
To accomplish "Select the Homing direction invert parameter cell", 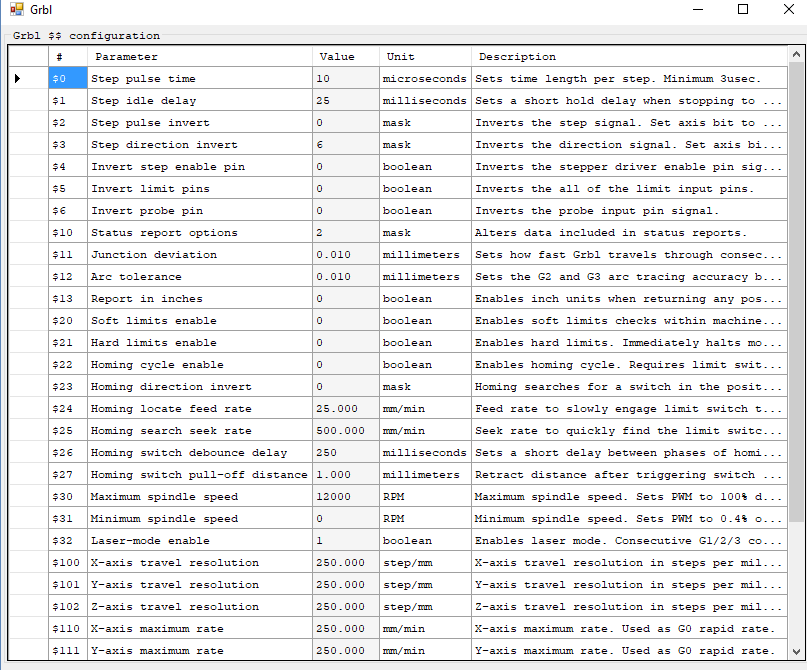I will (200, 386).
